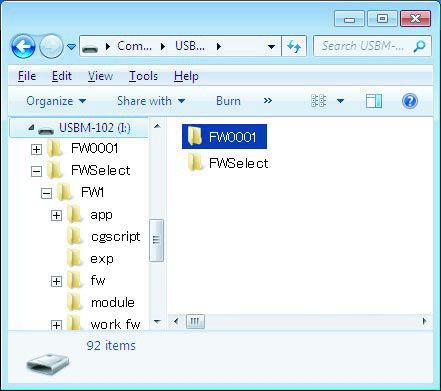This screenshot has height=391, width=441.
Task: Collapse the FW1 tree node
Action: [x=46, y=193]
